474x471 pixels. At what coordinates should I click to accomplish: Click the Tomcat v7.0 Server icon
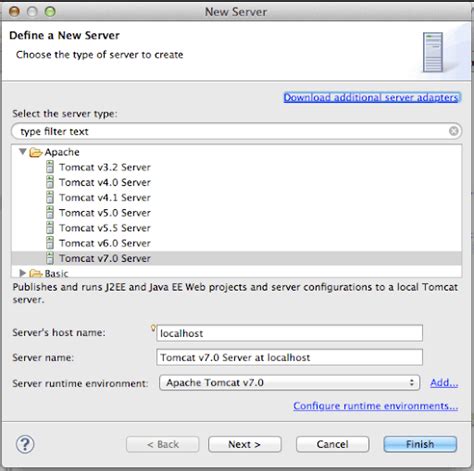click(50, 258)
